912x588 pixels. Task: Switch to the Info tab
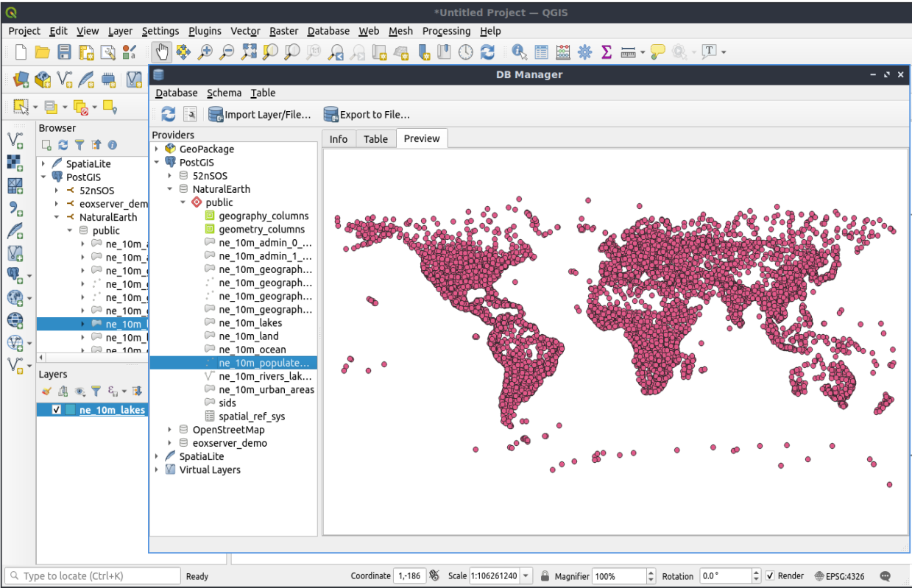(339, 138)
